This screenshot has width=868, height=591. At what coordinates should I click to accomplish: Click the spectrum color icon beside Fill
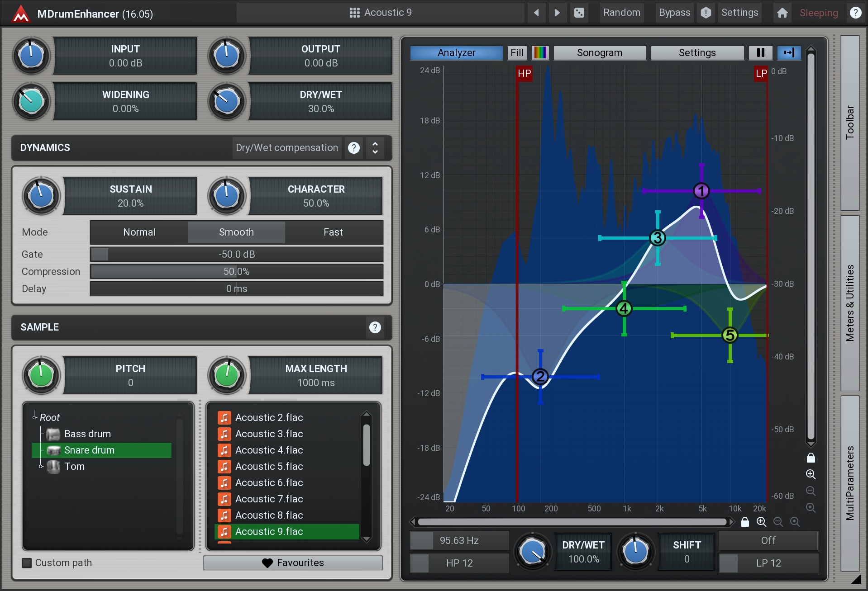540,53
